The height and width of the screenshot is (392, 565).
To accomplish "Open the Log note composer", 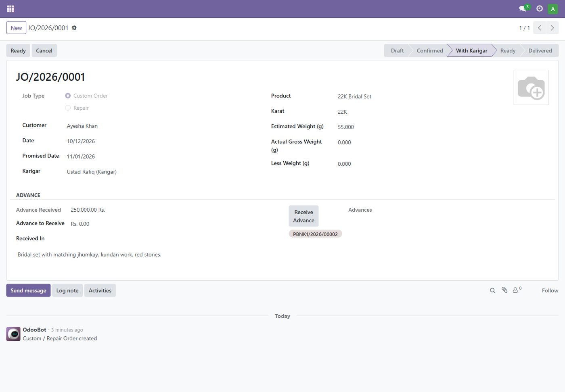I will [67, 290].
